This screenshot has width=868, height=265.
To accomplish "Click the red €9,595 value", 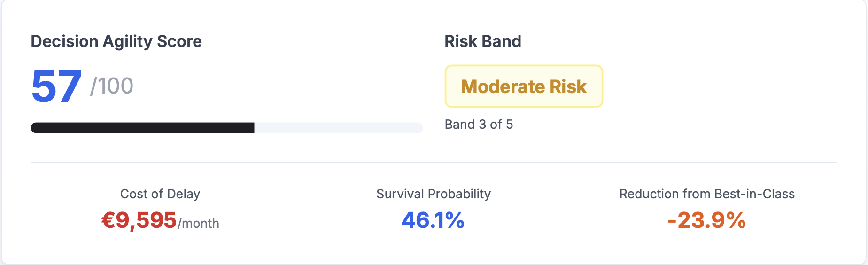I will 139,220.
